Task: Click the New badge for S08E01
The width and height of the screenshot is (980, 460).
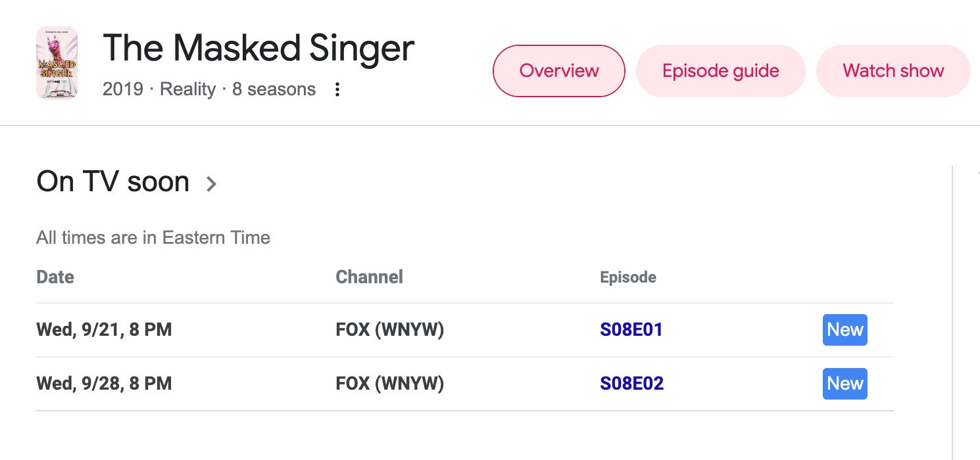Action: [x=845, y=330]
